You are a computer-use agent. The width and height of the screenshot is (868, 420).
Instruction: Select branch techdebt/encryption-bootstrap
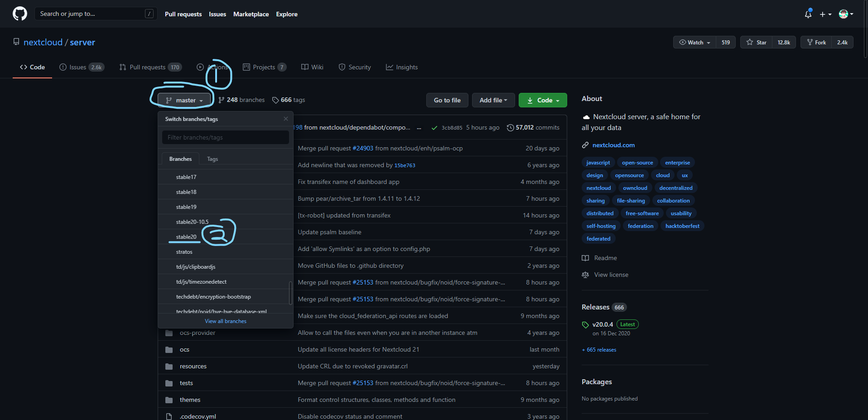tap(226, 296)
